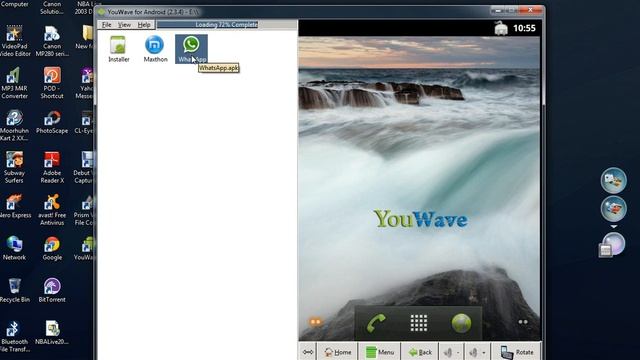Open Bluetooth File Transfer desktop icon
The width and height of the screenshot is (640, 360).
(x=14, y=336)
